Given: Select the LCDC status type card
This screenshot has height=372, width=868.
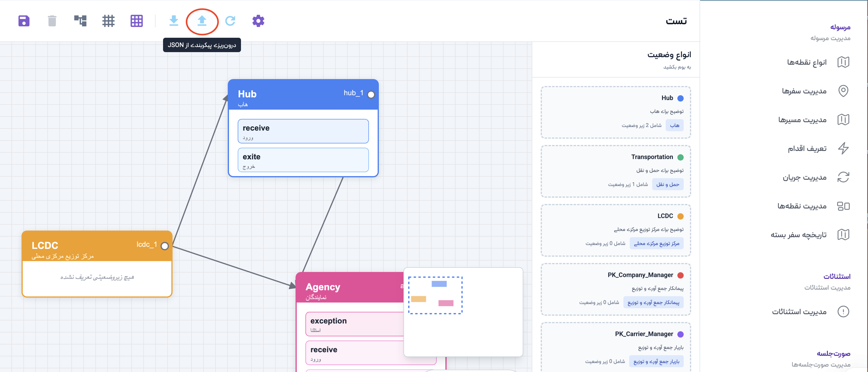Looking at the screenshot, I should [x=616, y=230].
